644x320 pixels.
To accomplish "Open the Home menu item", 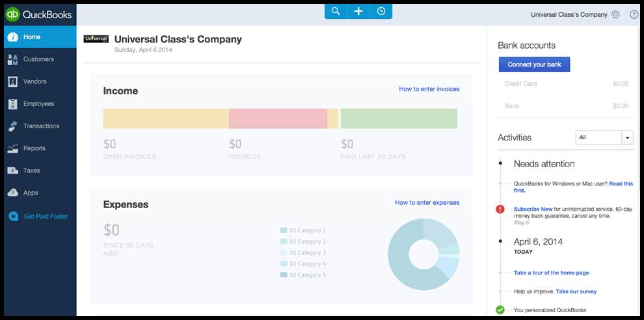I will click(40, 37).
